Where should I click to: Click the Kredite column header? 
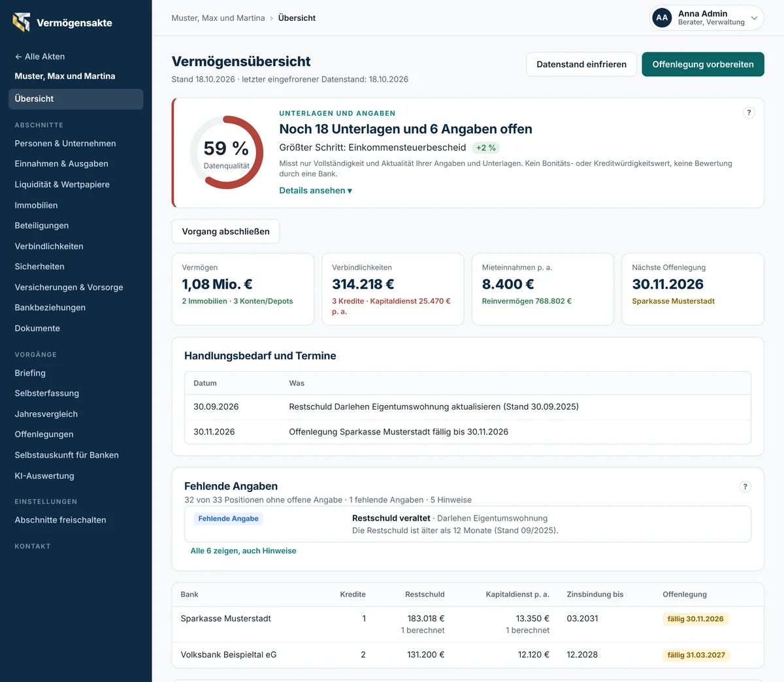[x=353, y=594]
